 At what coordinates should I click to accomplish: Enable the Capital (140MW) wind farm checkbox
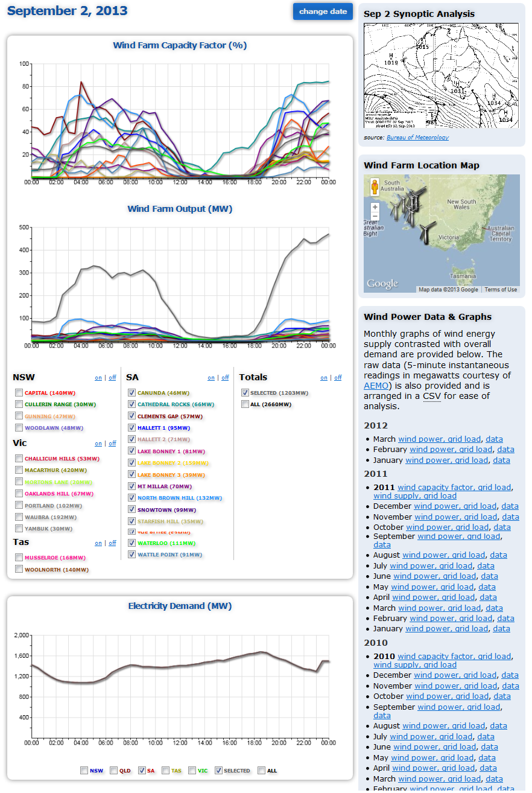pos(19,393)
